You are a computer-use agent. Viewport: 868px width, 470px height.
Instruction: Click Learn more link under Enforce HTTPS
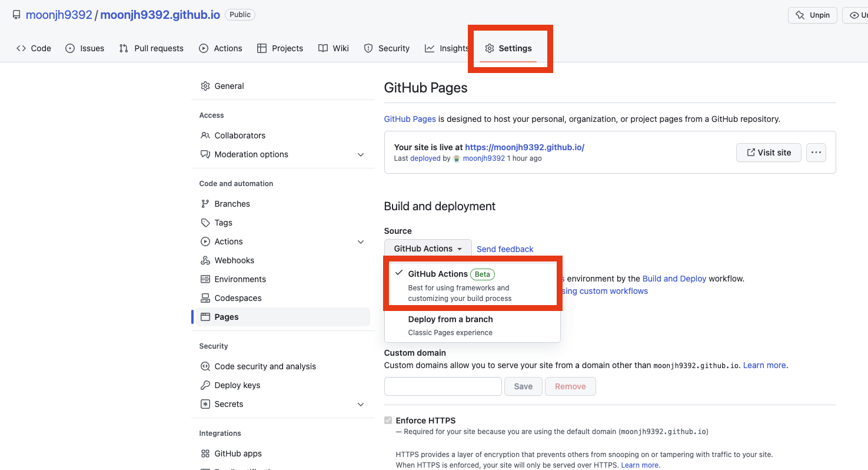[x=640, y=465]
